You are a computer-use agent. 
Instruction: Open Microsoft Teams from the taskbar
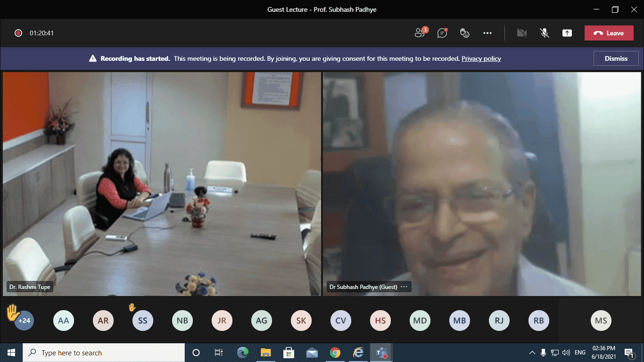pos(381,353)
